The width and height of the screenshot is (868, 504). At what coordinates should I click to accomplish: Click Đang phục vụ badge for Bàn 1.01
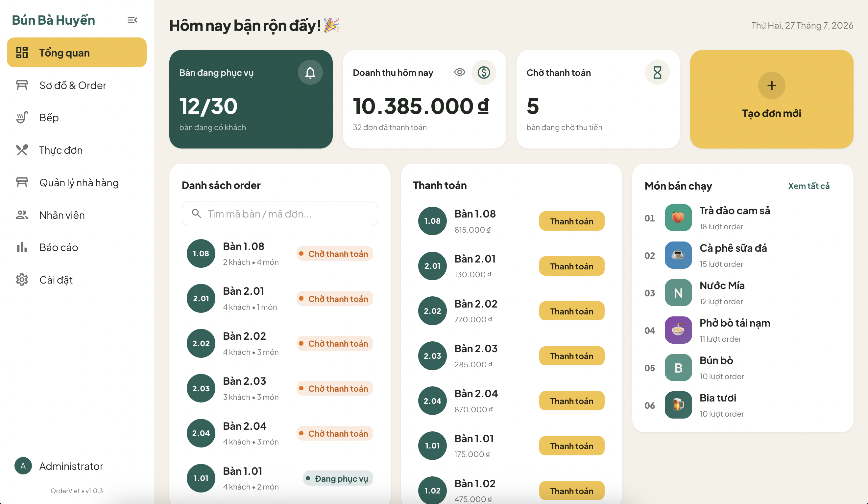[338, 478]
